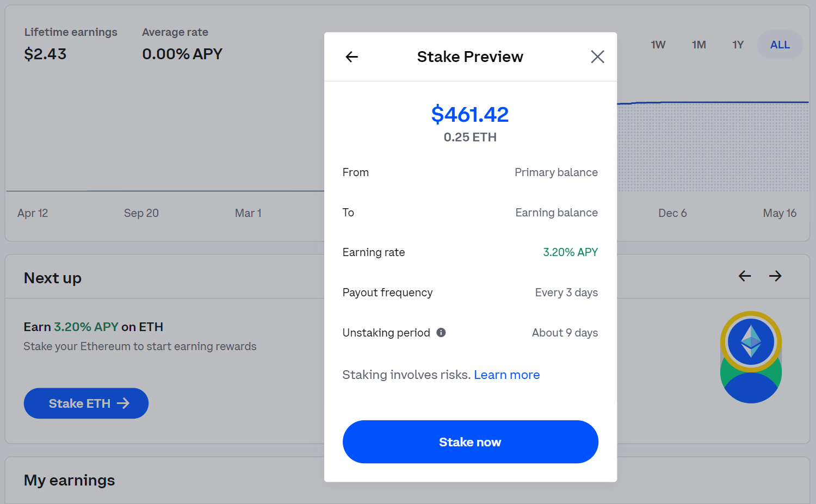This screenshot has height=504, width=816.
Task: Open the Learn more staking risks link
Action: [x=506, y=375]
